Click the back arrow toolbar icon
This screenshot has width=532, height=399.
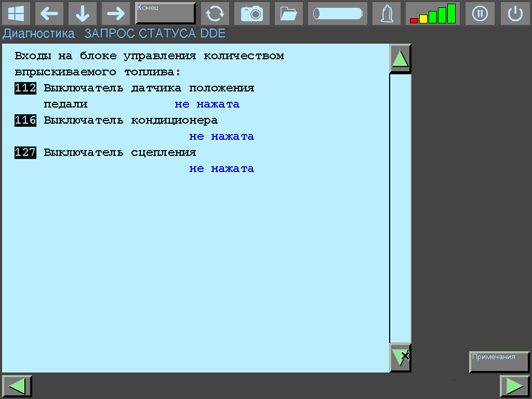[49, 13]
